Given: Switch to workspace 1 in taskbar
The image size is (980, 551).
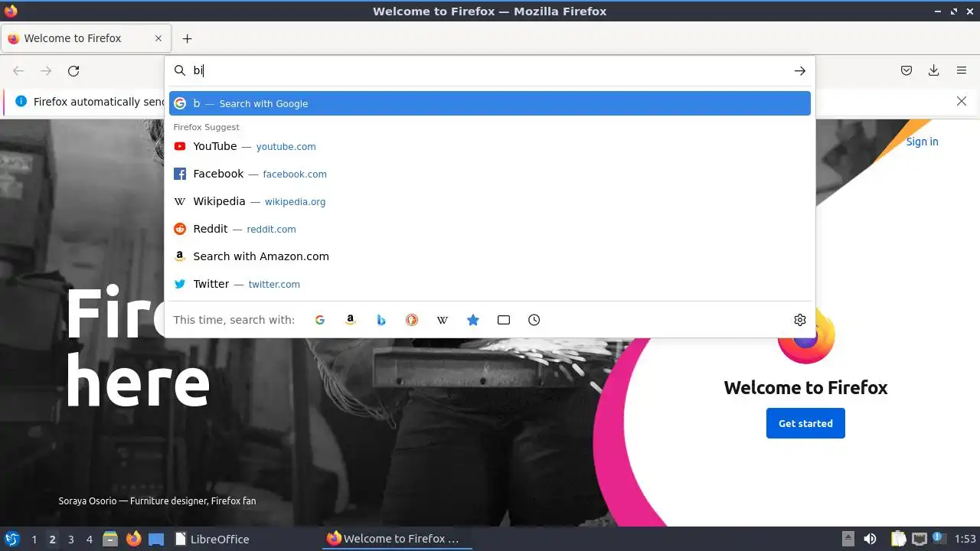Looking at the screenshot, I should 34,540.
